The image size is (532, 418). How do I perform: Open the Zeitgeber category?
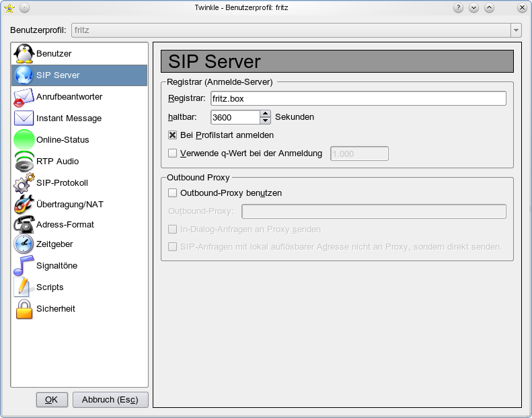(x=79, y=244)
